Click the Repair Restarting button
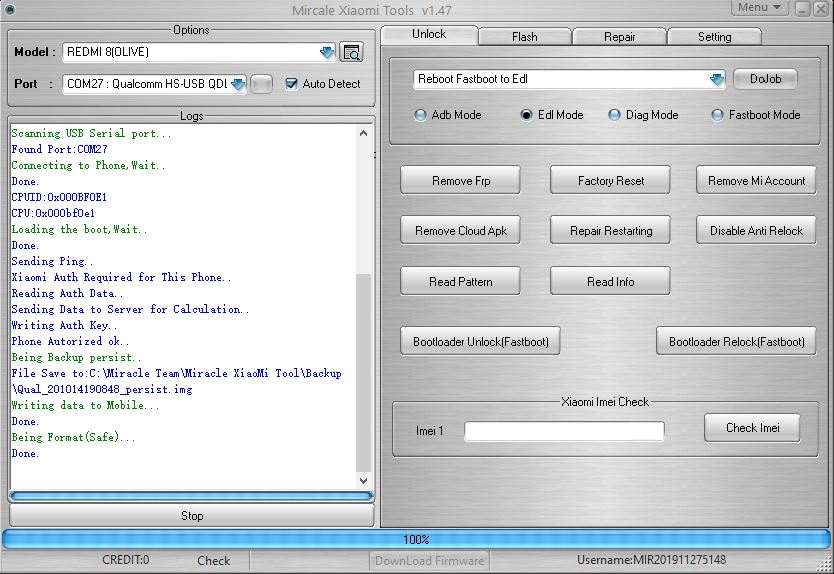This screenshot has height=574, width=834. tap(611, 230)
